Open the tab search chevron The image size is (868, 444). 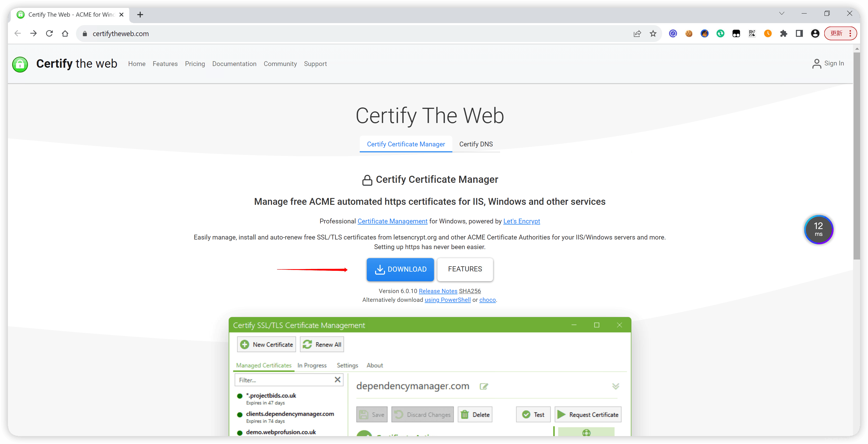tap(781, 14)
